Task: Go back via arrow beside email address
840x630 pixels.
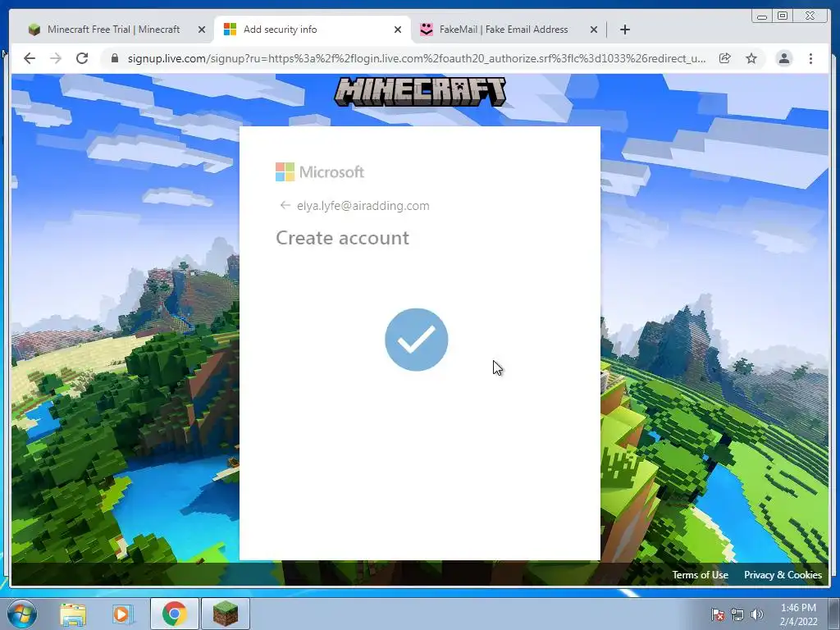Action: [x=285, y=205]
